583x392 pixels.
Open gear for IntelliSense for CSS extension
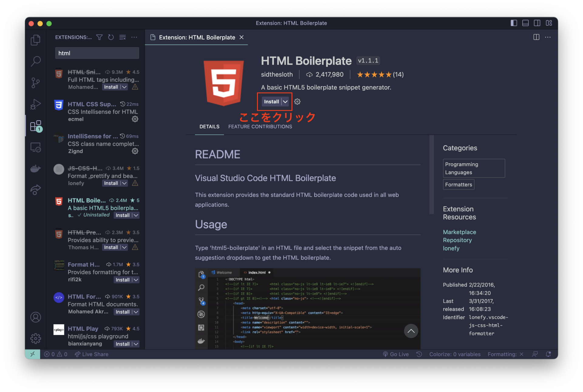coord(135,151)
